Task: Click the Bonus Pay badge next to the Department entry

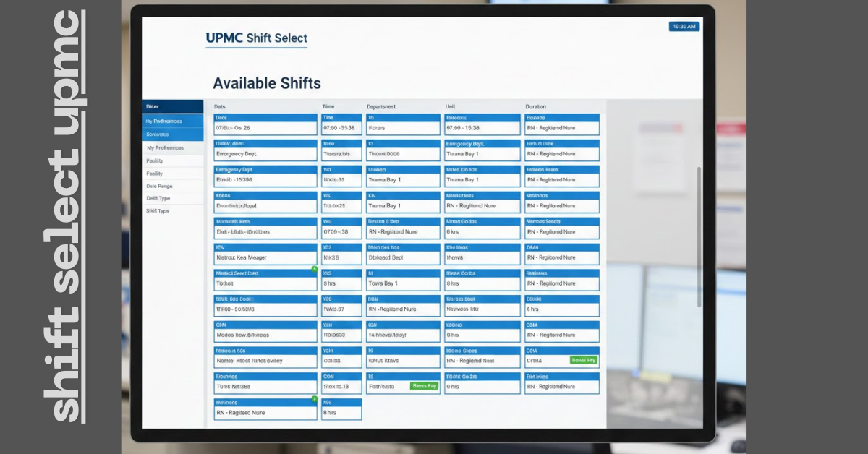Action: tap(424, 386)
